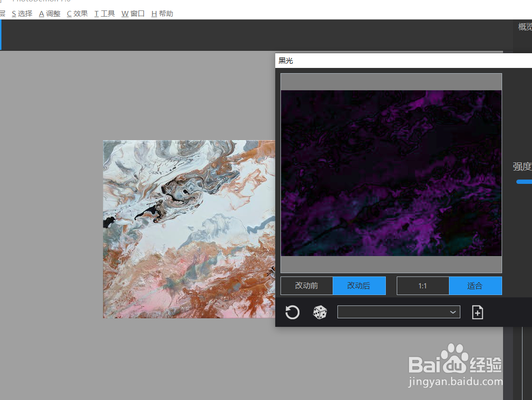532x400 pixels.
Task: Click the reset settings circular arrow icon
Action: point(292,313)
